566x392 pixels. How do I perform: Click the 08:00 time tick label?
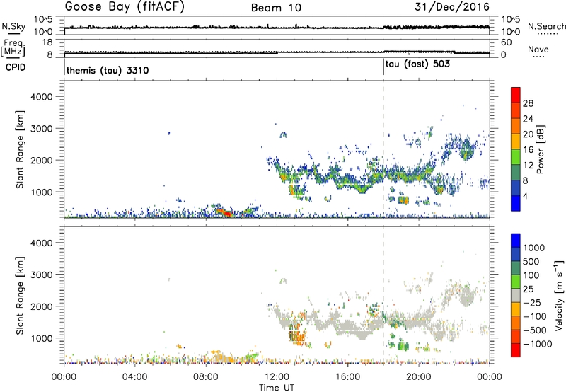pyautogui.click(x=206, y=377)
